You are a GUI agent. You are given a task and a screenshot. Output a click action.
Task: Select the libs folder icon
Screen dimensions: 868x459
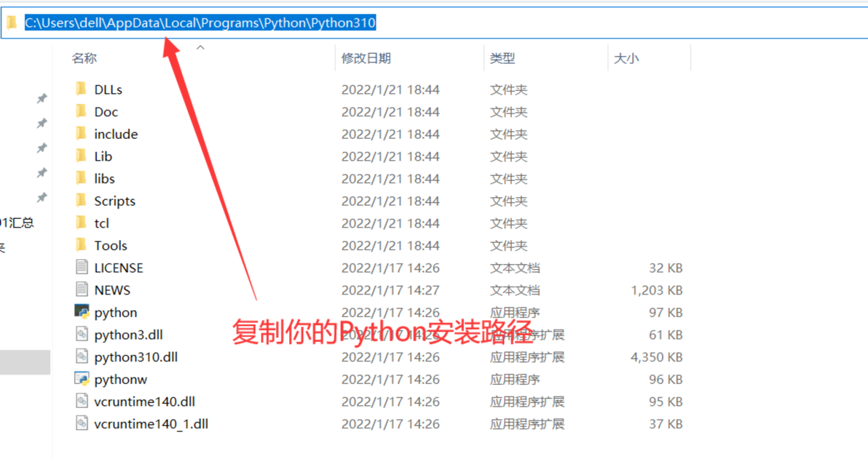tap(82, 178)
